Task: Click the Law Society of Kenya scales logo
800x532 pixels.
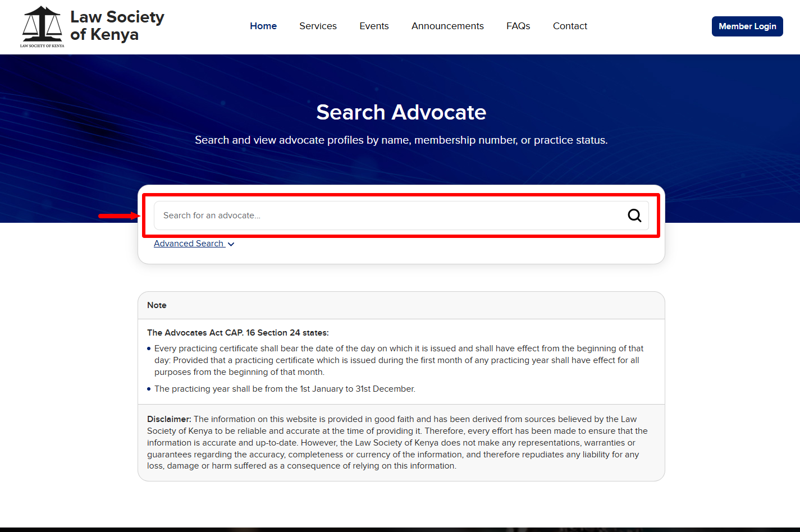Action: 42,26
